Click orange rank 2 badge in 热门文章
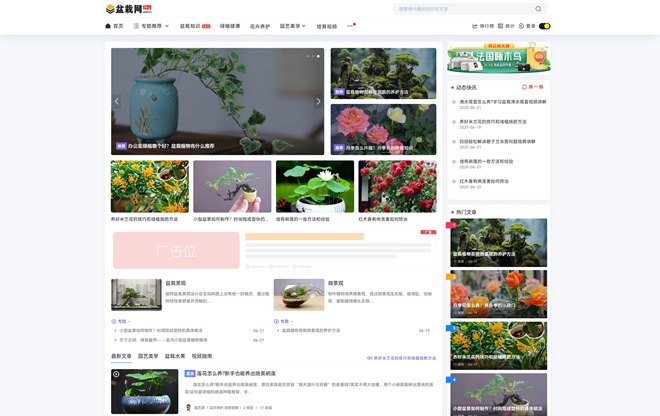 pos(452,277)
